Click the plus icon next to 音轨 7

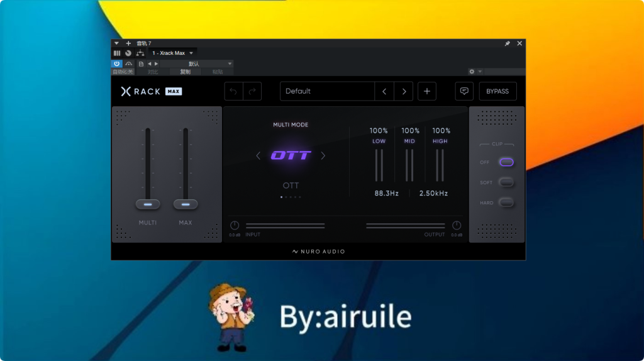click(128, 43)
